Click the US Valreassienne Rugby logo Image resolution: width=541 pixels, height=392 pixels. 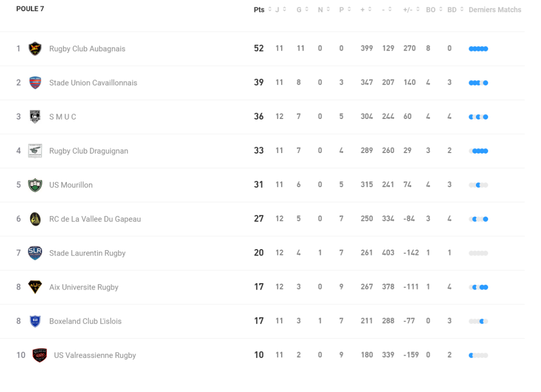click(39, 355)
